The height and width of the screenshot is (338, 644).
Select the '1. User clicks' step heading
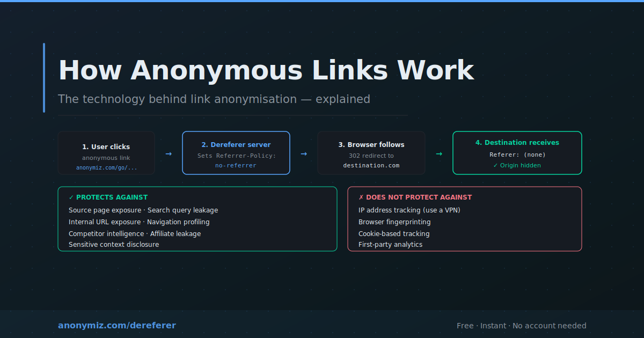pos(106,147)
